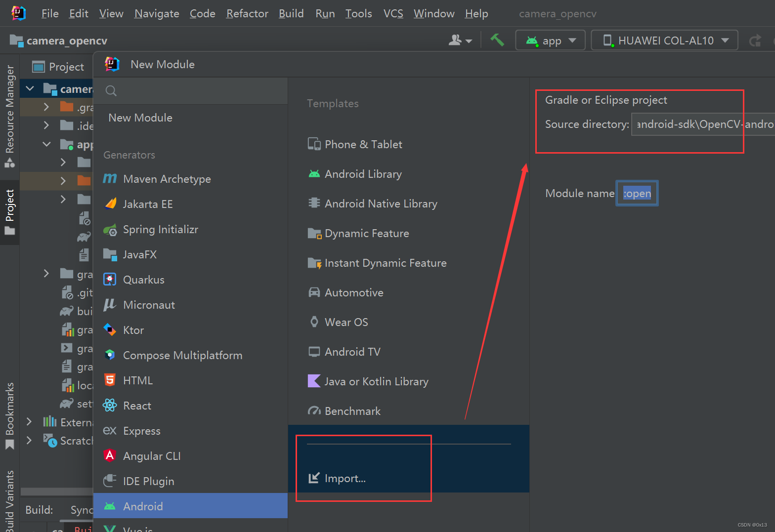This screenshot has width=775, height=532.
Task: Open the Refactor menu
Action: 247,13
